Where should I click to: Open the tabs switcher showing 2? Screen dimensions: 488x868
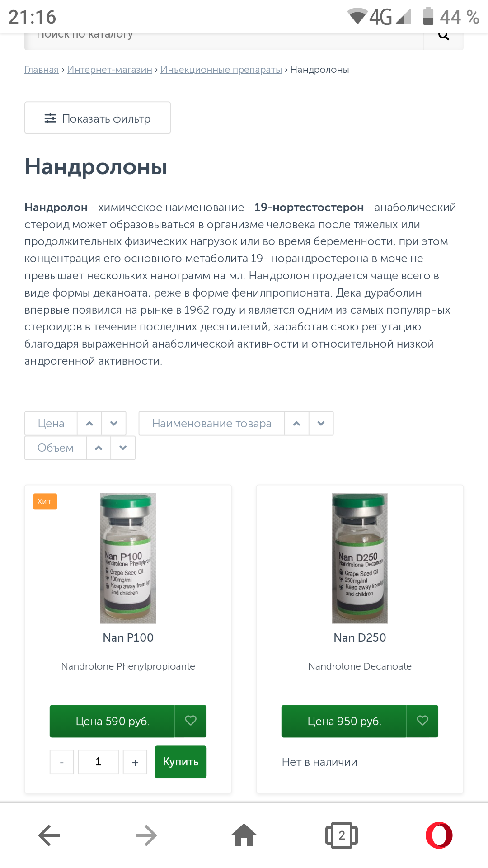(x=342, y=835)
